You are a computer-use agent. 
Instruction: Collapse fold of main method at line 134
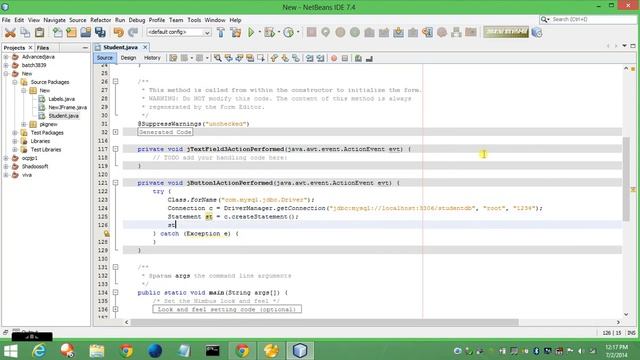tap(116, 293)
